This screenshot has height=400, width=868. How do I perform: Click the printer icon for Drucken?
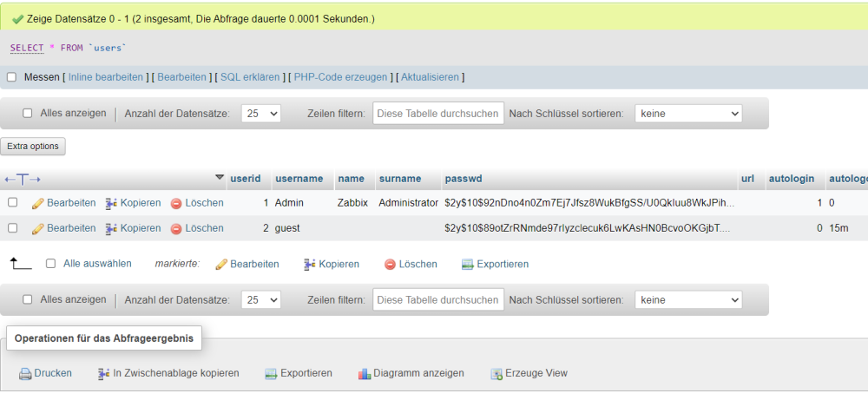pos(25,374)
